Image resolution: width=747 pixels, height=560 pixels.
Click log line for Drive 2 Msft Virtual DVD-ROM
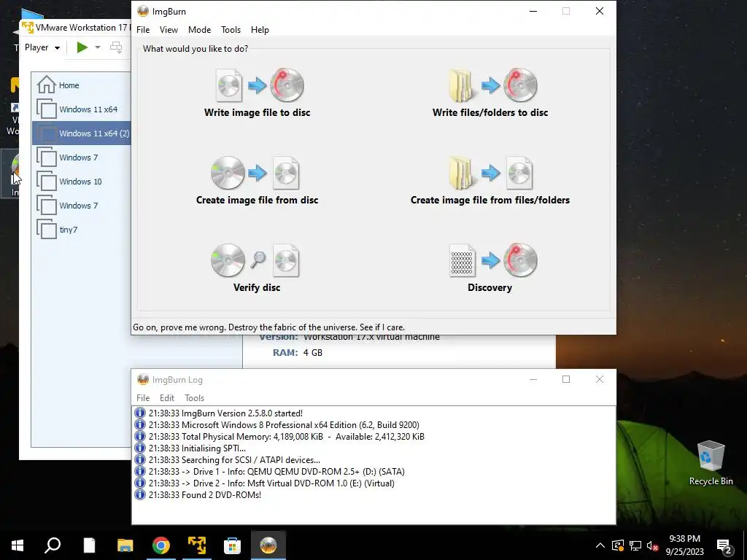(271, 483)
